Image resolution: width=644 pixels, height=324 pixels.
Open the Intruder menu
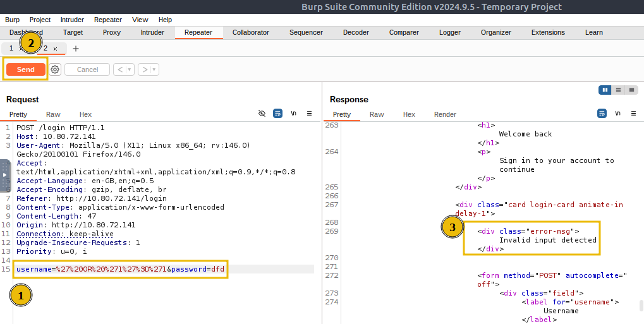click(x=72, y=20)
